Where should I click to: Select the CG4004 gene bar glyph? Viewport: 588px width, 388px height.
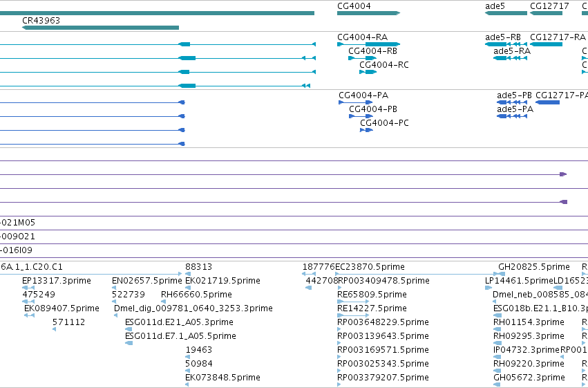tap(369, 13)
